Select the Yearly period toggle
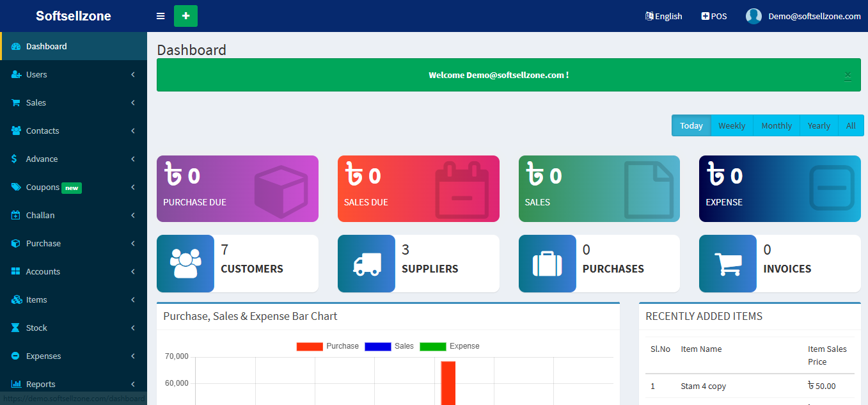This screenshot has width=868, height=405. point(818,125)
